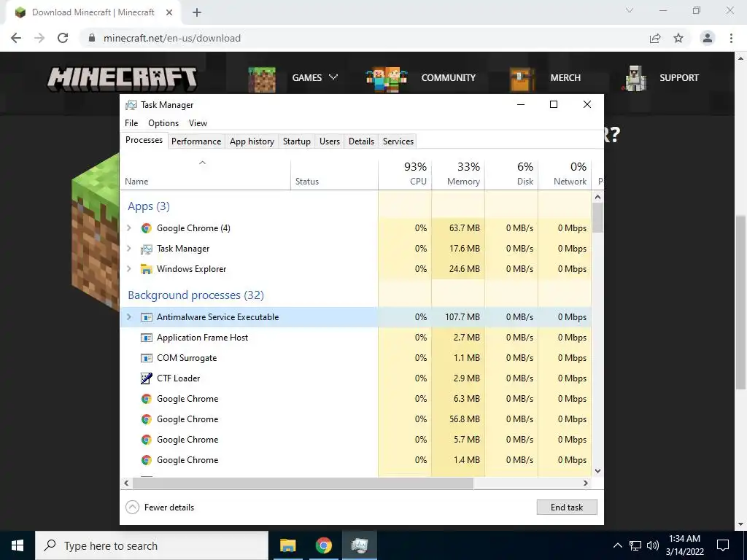Open the Windows Start menu
This screenshot has width=747, height=560.
pyautogui.click(x=18, y=545)
